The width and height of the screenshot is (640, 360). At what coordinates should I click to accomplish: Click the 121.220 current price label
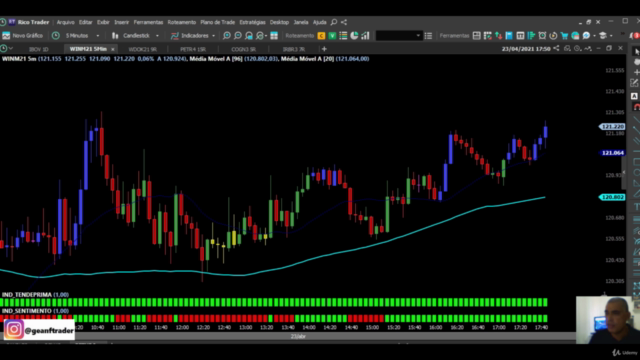coord(612,127)
